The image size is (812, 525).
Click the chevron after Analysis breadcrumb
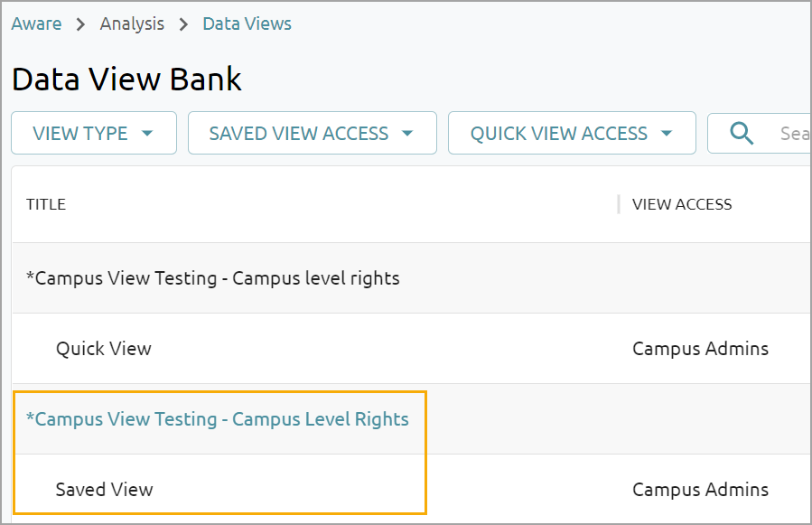(184, 23)
